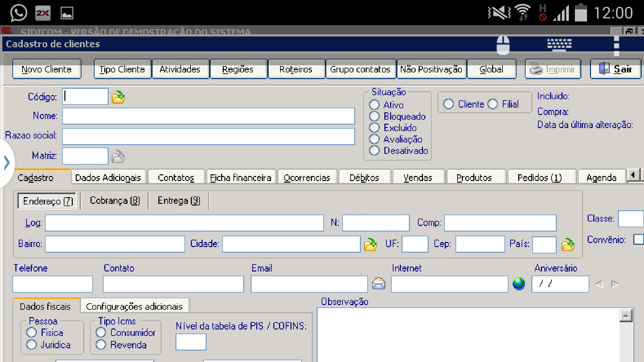644x362 pixels.
Task: Show the on-screen keyboard icon
Action: [x=559, y=45]
